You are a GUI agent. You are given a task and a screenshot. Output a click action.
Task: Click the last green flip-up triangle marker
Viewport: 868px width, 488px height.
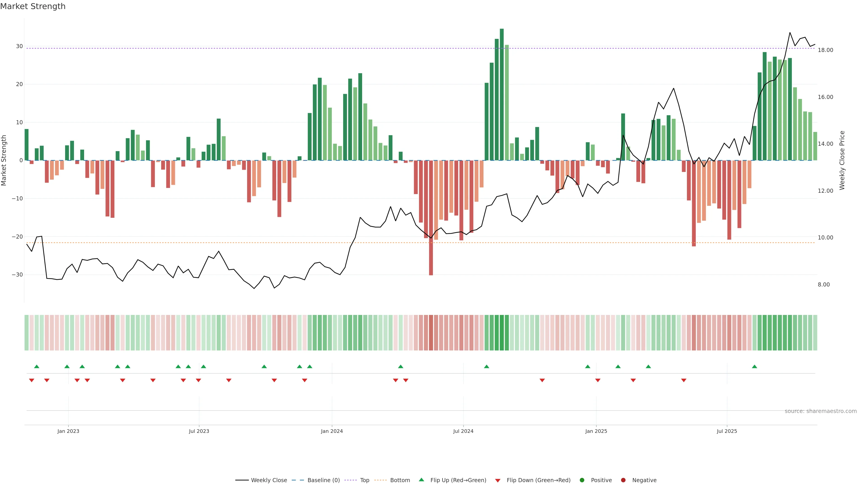click(755, 366)
